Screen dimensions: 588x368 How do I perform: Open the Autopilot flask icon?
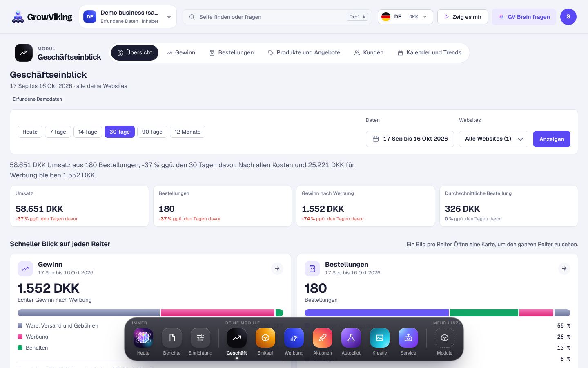click(351, 338)
